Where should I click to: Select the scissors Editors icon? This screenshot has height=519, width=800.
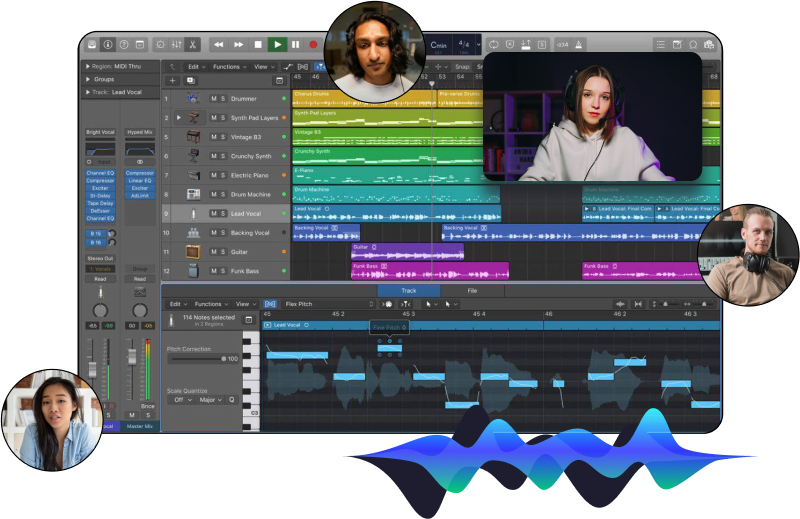(x=192, y=45)
